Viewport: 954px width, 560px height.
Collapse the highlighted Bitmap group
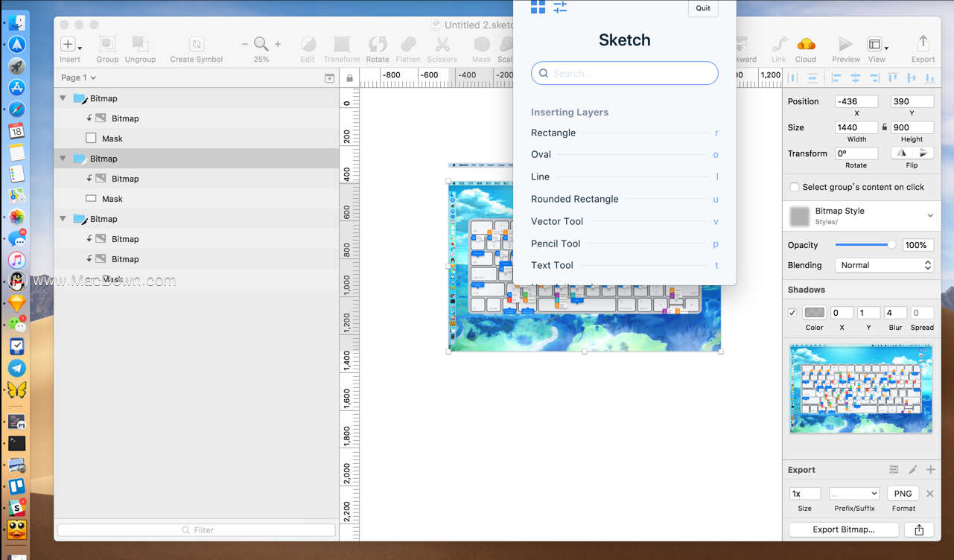tap(63, 158)
